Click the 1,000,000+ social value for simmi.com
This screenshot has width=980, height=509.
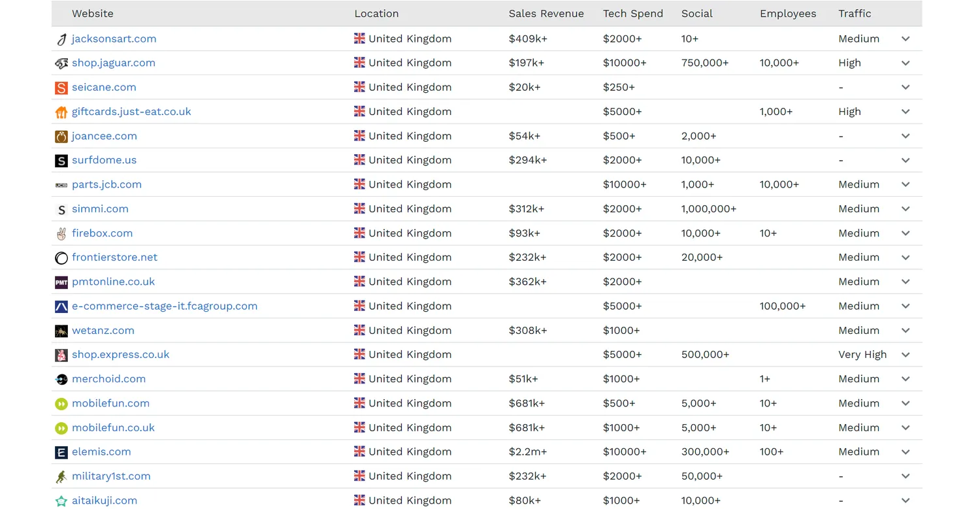[709, 209]
